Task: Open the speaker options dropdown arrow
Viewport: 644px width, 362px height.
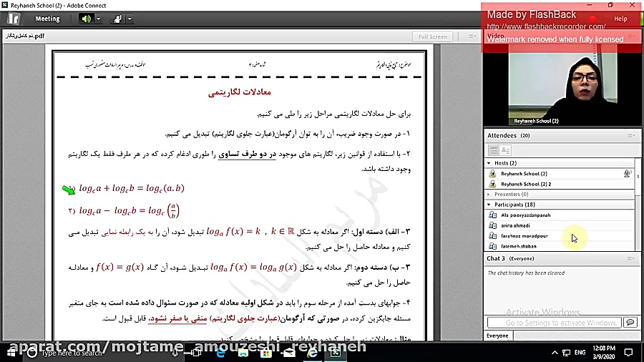Action: [x=98, y=19]
